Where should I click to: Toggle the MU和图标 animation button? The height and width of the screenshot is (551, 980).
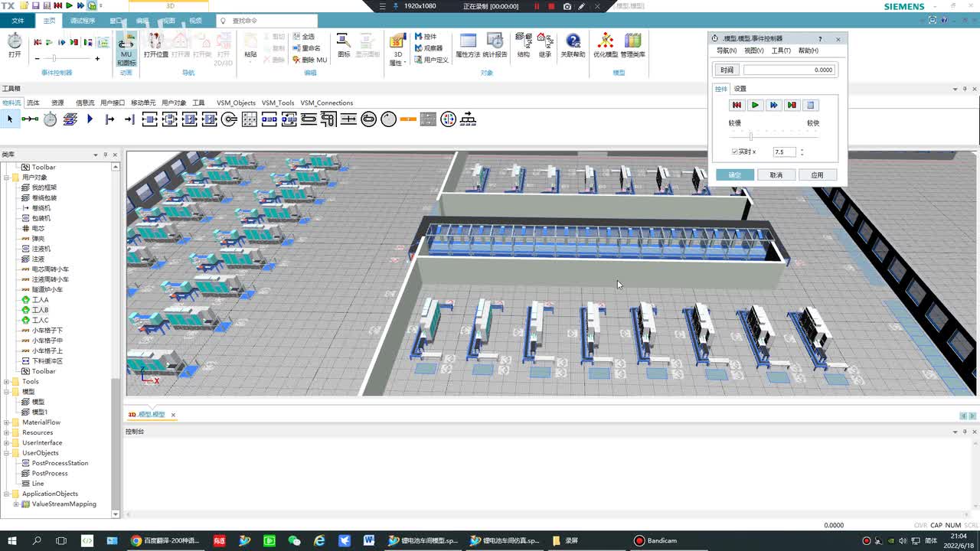click(126, 48)
